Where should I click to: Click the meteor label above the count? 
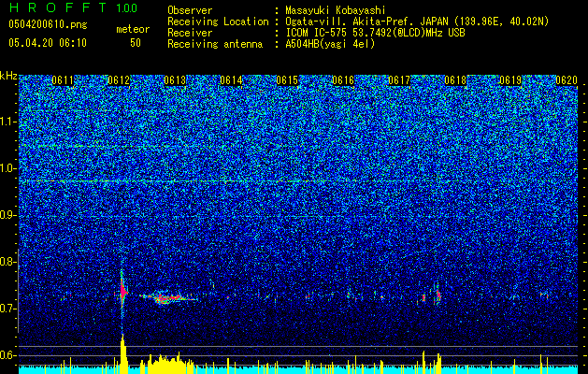tap(133, 29)
